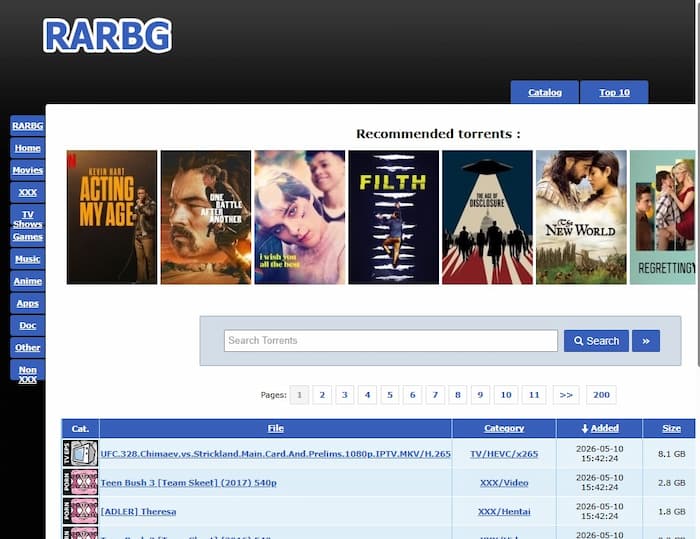Focus the Search Torrents field
This screenshot has height=539, width=700.
[391, 341]
